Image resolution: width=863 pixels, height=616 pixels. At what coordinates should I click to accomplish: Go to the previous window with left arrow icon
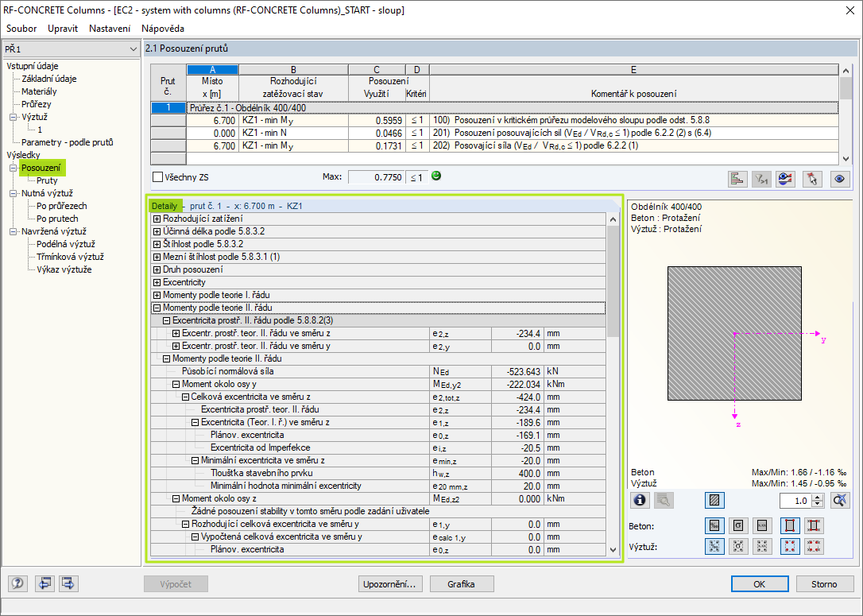[44, 583]
